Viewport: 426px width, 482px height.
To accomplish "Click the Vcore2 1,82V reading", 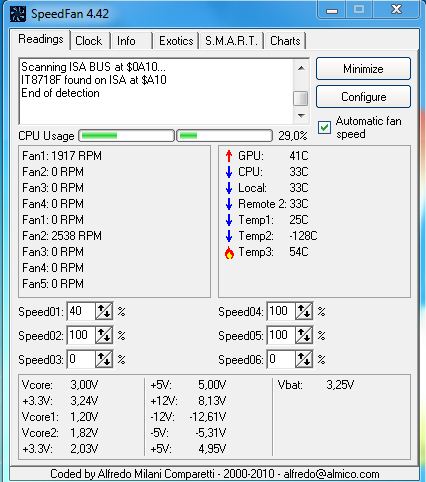I will click(x=60, y=433).
